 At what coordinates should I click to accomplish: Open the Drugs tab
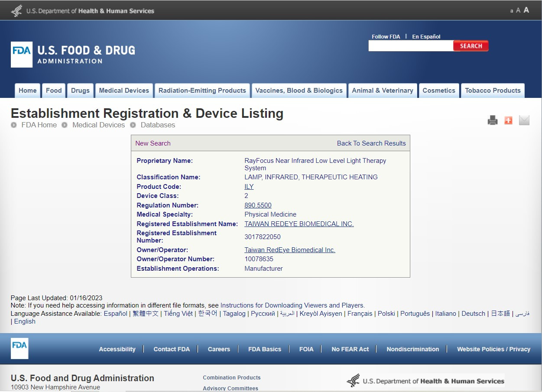tap(80, 91)
